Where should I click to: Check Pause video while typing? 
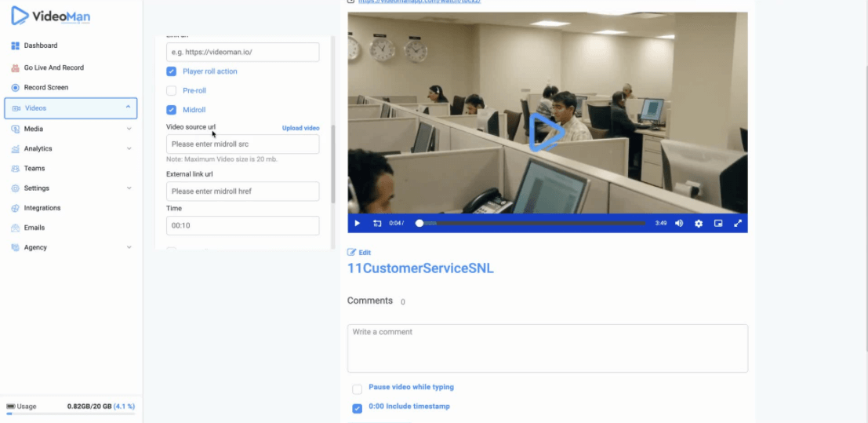point(358,388)
